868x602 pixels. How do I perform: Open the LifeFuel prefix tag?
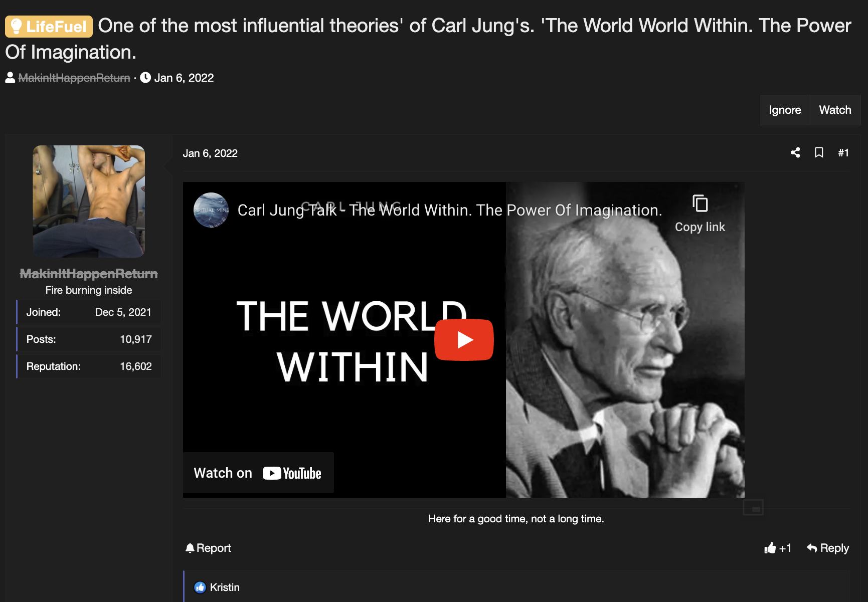(49, 26)
